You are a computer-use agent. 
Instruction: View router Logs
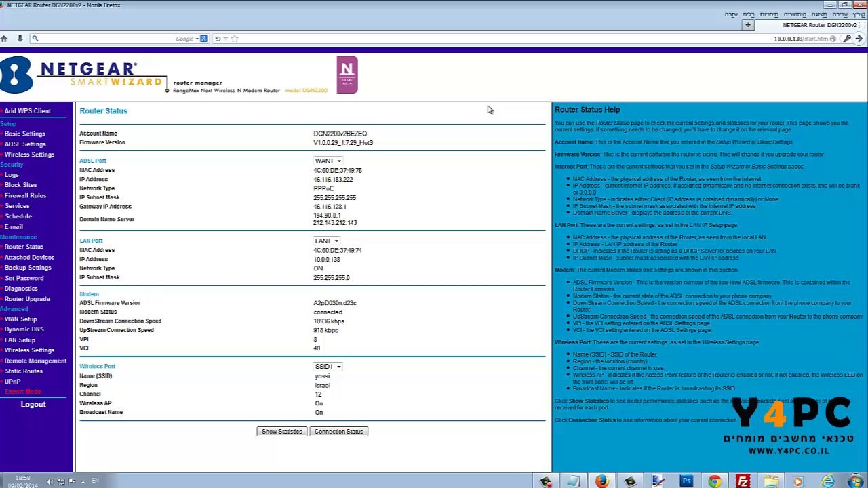click(12, 175)
